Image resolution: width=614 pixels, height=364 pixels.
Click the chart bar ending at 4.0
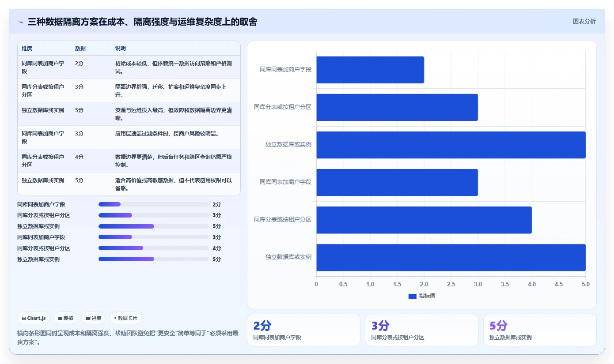tap(424, 220)
